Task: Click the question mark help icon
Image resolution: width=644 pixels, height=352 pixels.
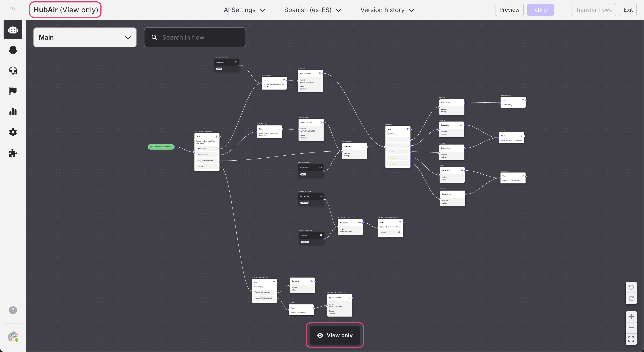Action: [x=13, y=310]
